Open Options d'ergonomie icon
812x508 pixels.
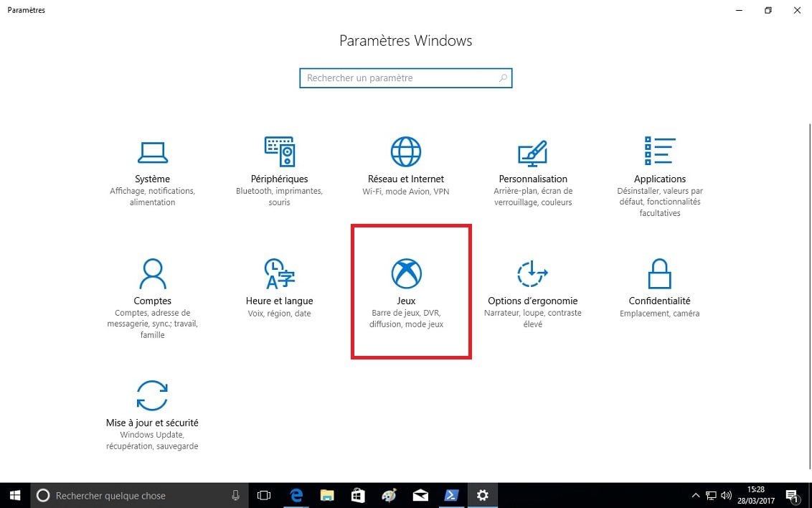tap(532, 273)
